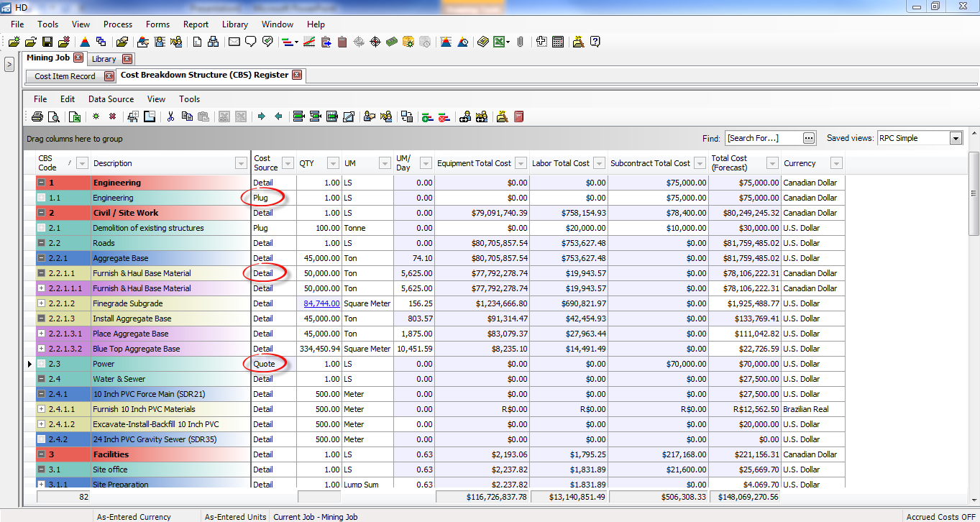Click the Find ellipsis button
This screenshot has width=980, height=522.
tap(809, 138)
